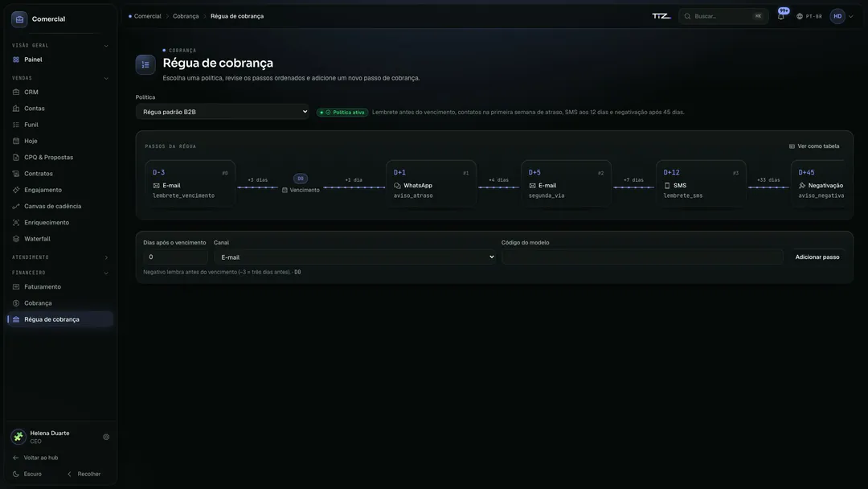Image resolution: width=868 pixels, height=489 pixels.
Task: Click Voltar ao hub link
Action: (35, 458)
